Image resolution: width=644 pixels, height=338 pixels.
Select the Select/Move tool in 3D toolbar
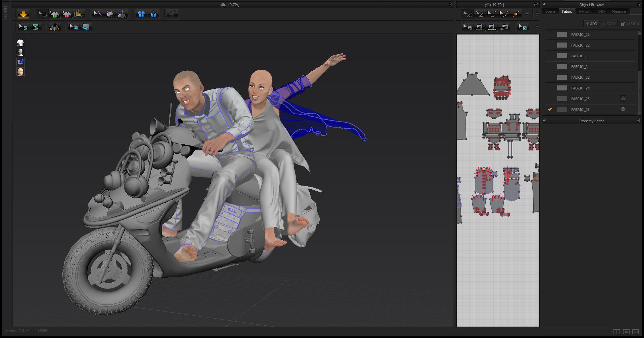coord(42,14)
